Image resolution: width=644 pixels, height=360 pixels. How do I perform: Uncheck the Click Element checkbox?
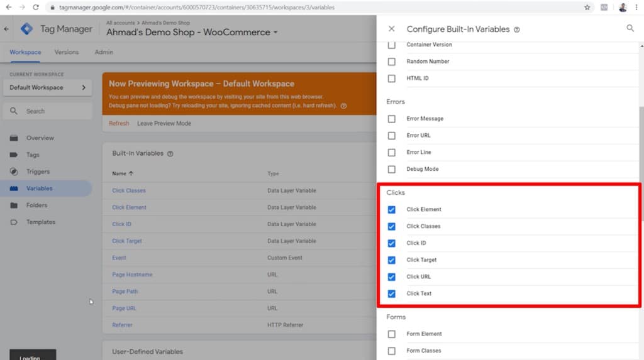pyautogui.click(x=392, y=209)
